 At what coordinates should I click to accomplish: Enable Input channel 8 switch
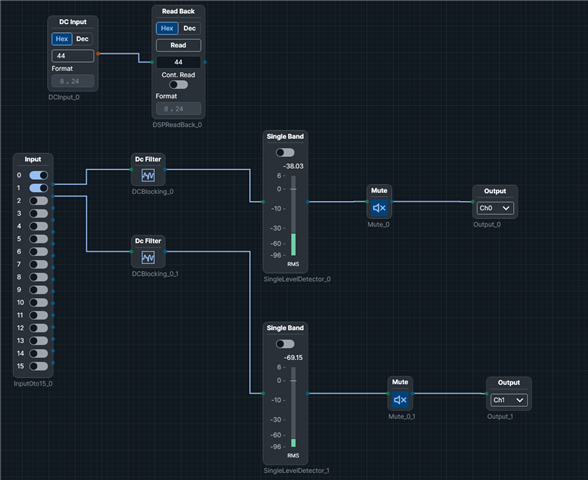point(39,277)
